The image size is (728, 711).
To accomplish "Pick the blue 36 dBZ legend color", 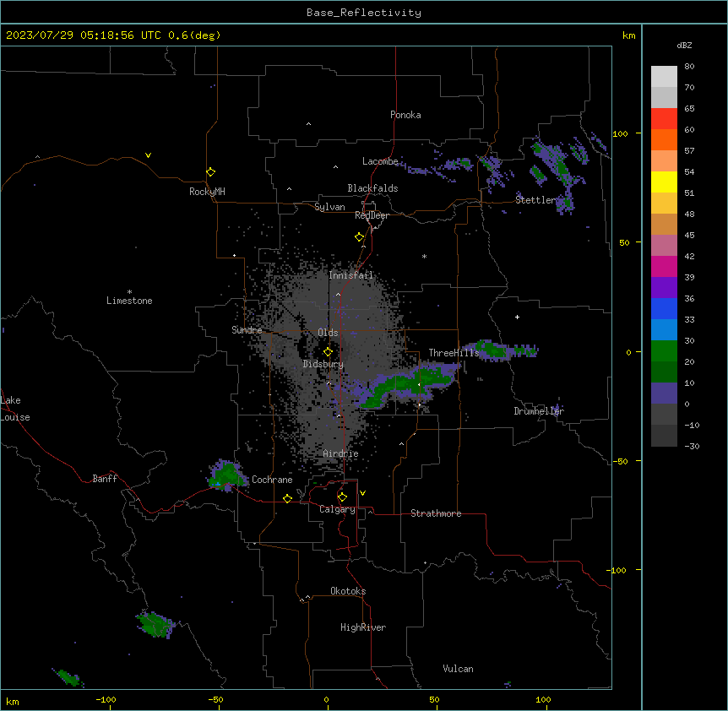I will click(664, 308).
